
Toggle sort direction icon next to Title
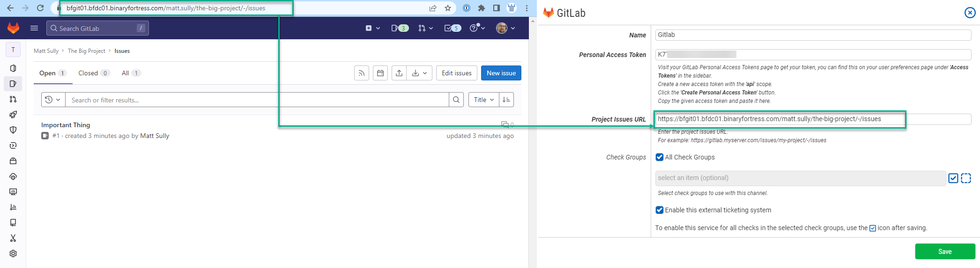(x=506, y=100)
